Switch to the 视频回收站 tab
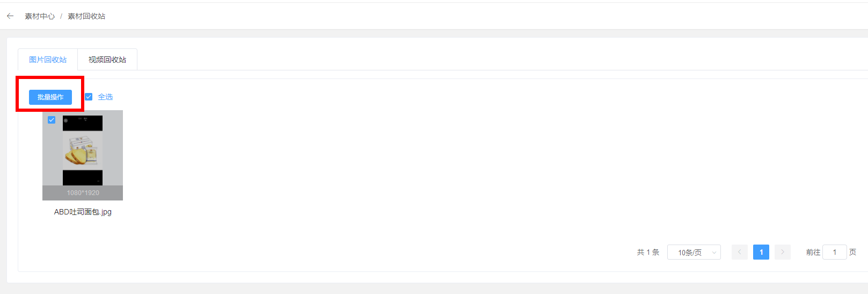The width and height of the screenshot is (868, 294). point(107,60)
